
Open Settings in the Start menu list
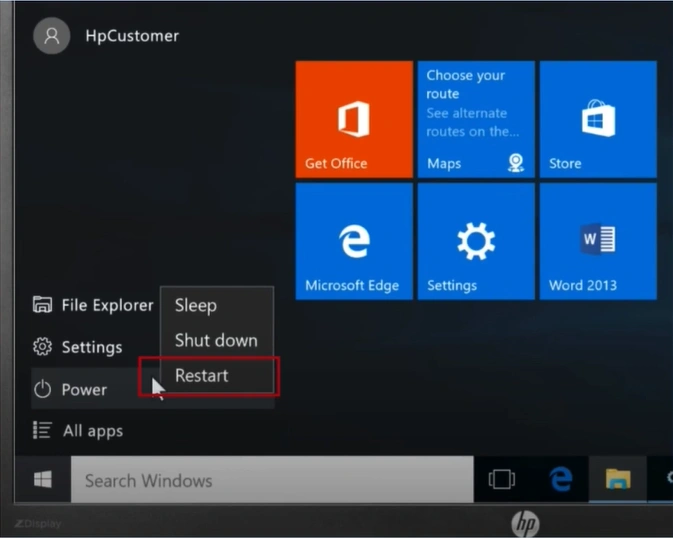pos(78,347)
